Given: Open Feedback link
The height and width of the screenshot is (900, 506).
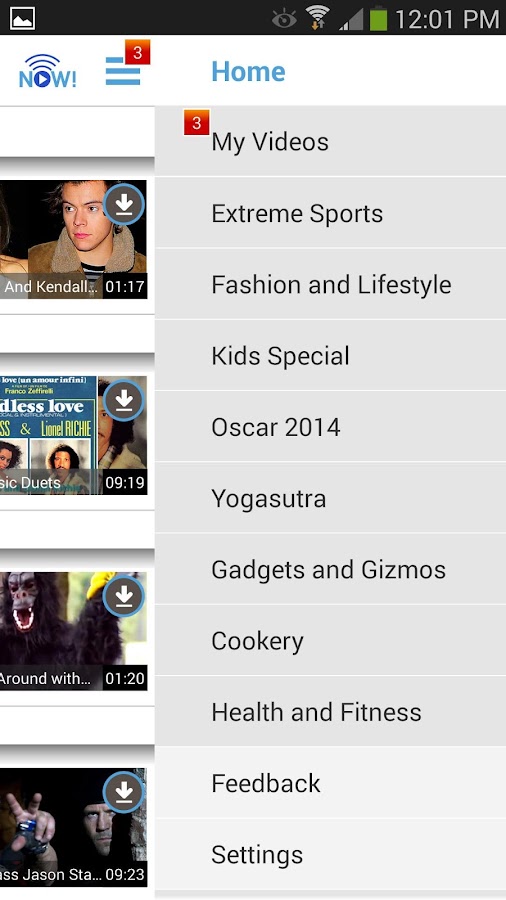Looking at the screenshot, I should point(330,783).
